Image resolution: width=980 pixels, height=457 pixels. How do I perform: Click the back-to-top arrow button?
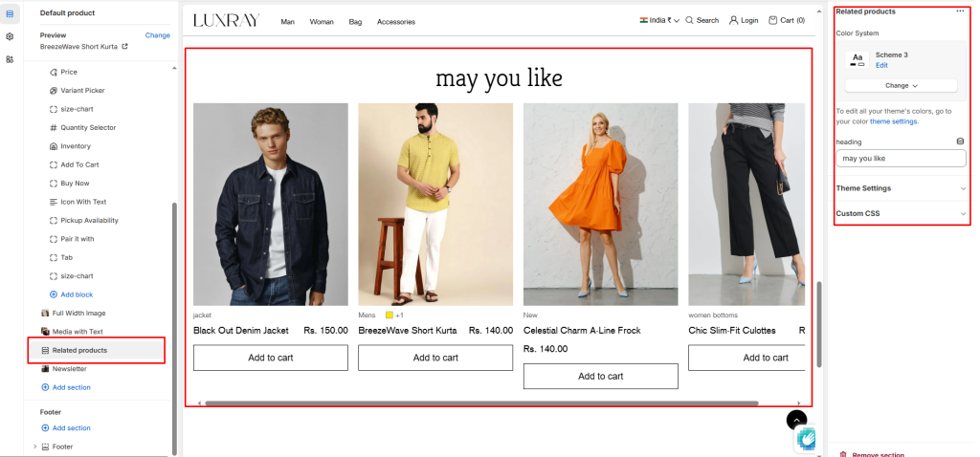(796, 420)
